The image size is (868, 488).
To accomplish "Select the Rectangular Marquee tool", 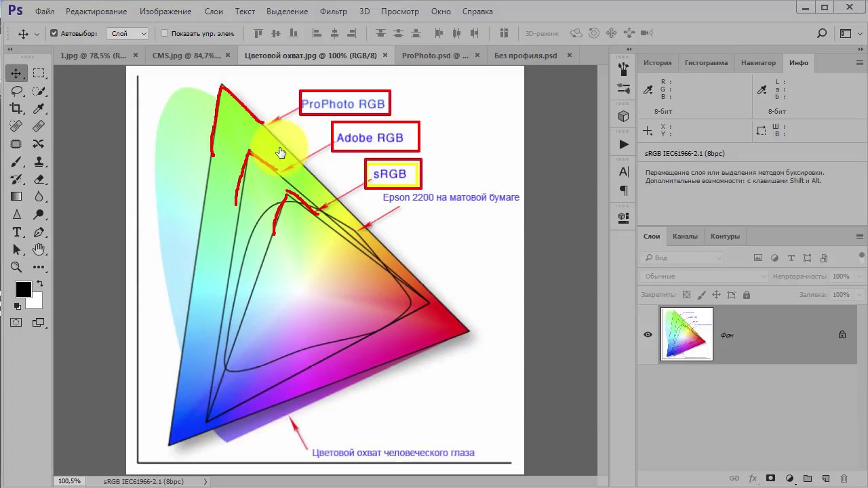I will [x=39, y=73].
